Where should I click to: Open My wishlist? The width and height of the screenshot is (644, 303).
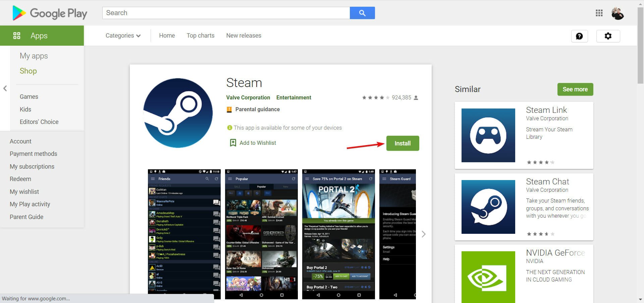click(24, 192)
